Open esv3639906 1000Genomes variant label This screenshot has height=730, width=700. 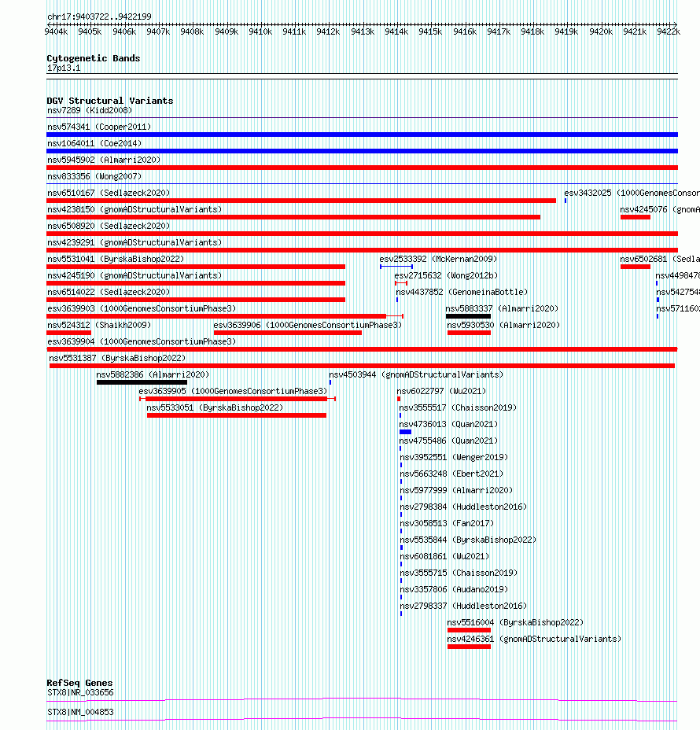[x=308, y=325]
